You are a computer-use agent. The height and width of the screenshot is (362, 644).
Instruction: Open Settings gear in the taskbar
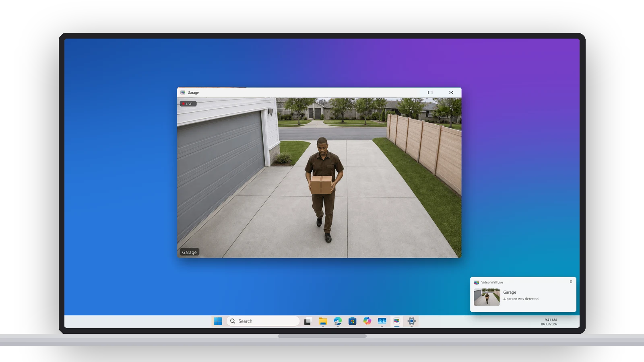tap(411, 321)
